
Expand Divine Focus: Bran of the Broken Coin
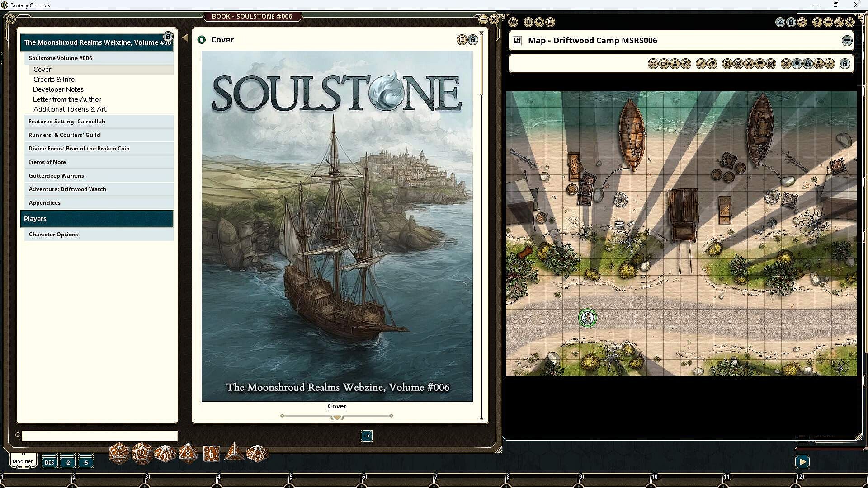tap(99, 148)
